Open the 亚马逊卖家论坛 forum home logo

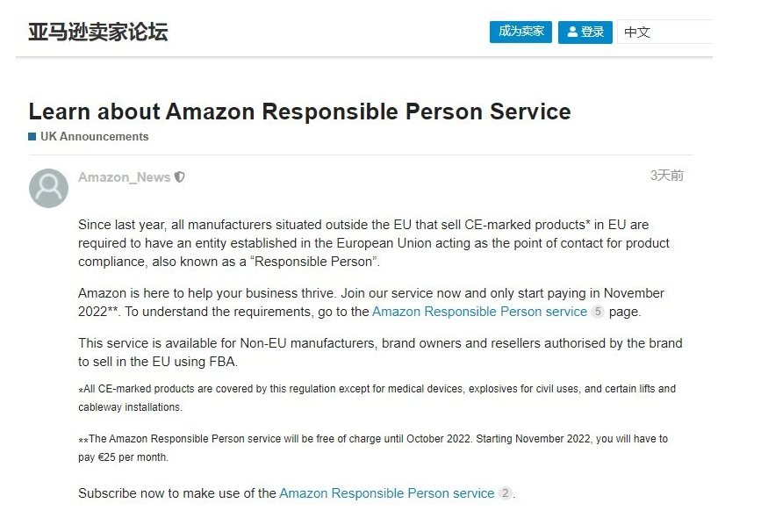coord(98,32)
